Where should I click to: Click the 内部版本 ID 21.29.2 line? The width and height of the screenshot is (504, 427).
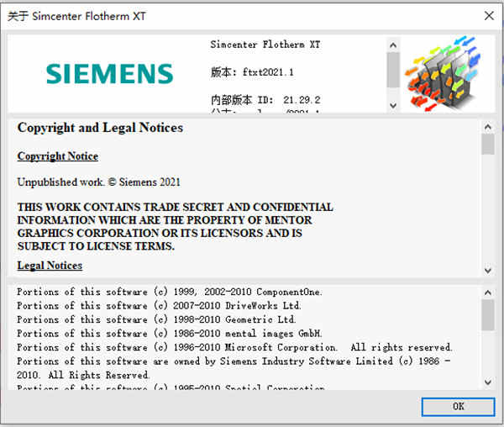click(265, 100)
